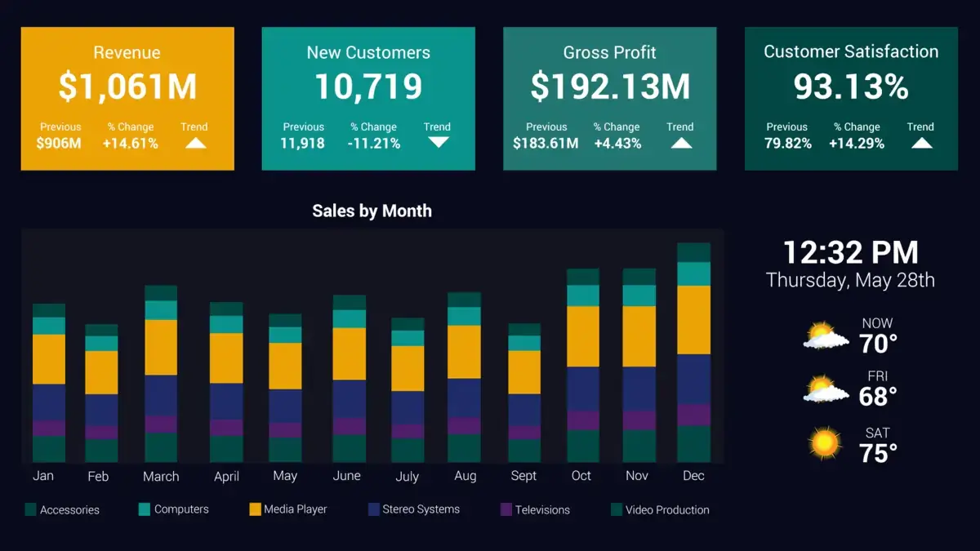Click the partly cloudy icon next to NOW
Image resolution: width=980 pixels, height=551 pixels.
(823, 334)
